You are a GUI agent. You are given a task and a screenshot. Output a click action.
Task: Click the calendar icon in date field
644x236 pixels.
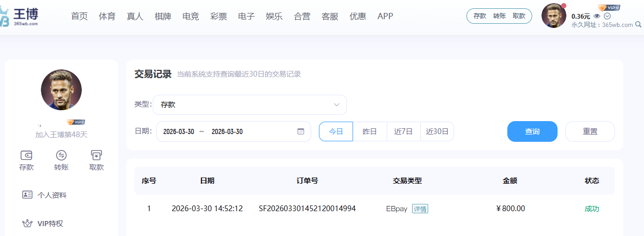coord(301,131)
